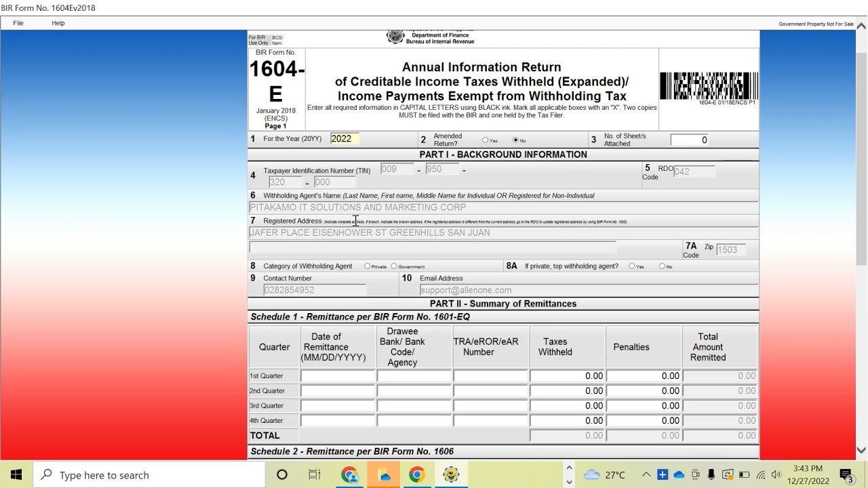The image size is (868, 488).
Task: Click the screen recorder tray icon
Action: pyautogui.click(x=728, y=474)
